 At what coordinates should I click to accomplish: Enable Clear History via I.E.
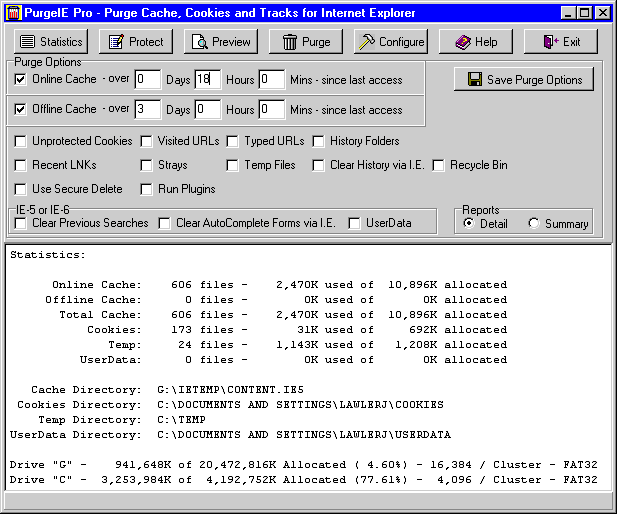point(318,165)
